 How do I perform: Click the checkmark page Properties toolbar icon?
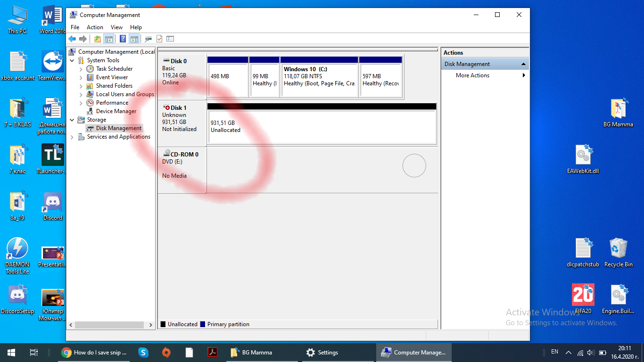159,39
